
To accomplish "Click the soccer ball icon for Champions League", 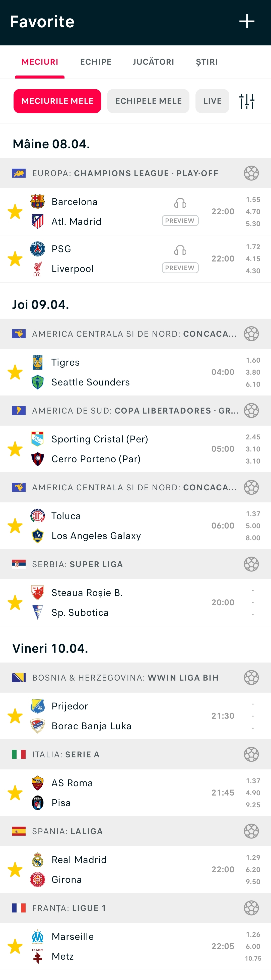I will 251,173.
